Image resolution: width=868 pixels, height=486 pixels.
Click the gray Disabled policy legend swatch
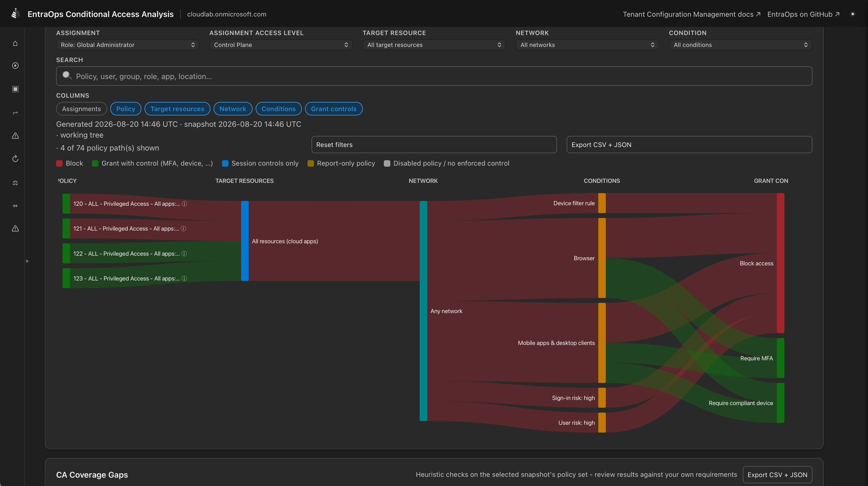pyautogui.click(x=387, y=163)
